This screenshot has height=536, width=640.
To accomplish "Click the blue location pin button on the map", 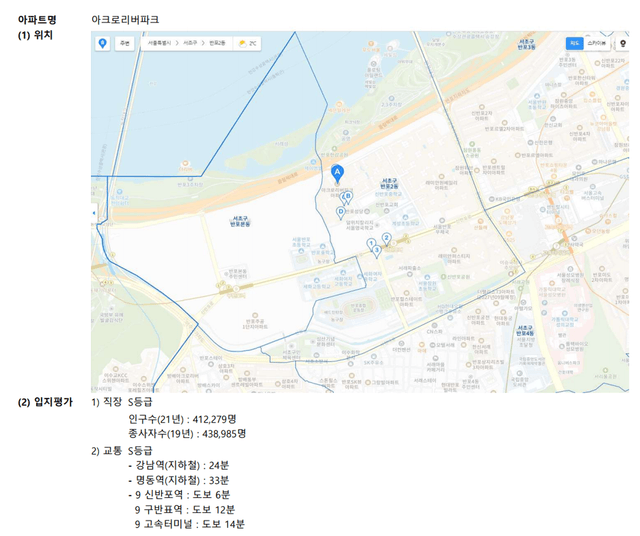I will click(102, 43).
